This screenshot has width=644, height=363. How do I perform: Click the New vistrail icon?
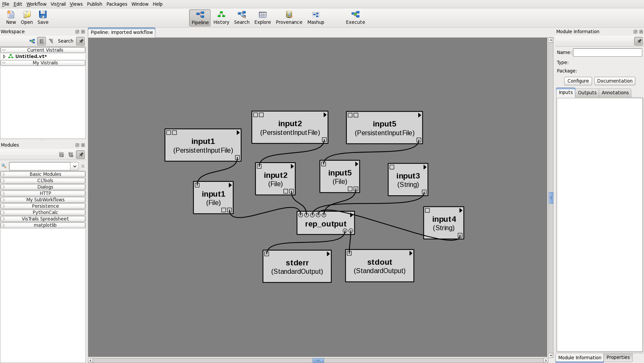[x=11, y=14]
